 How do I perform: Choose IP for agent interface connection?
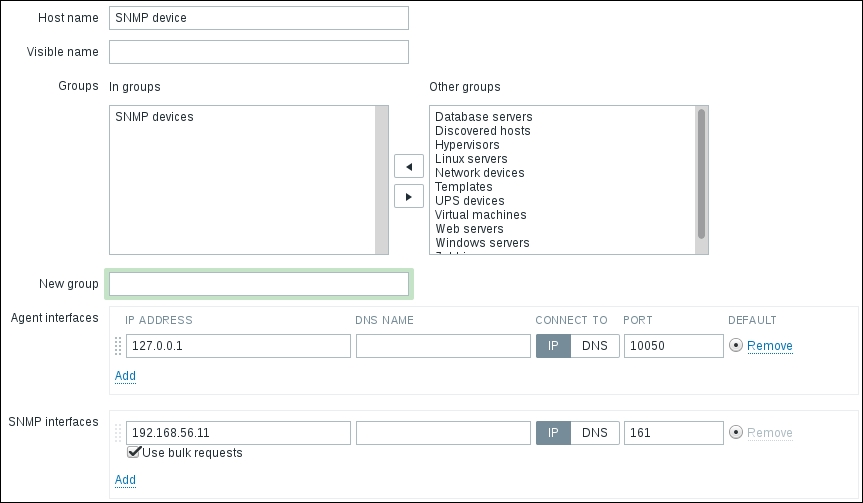553,346
